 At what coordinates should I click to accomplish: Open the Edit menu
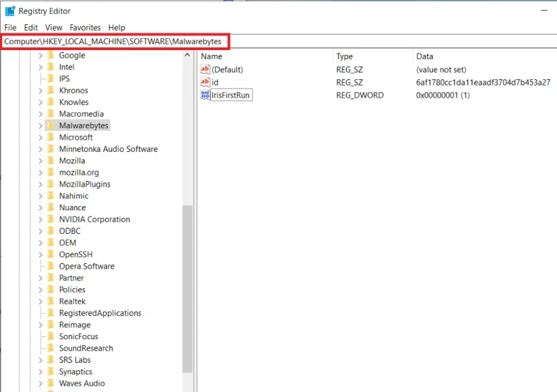[31, 27]
